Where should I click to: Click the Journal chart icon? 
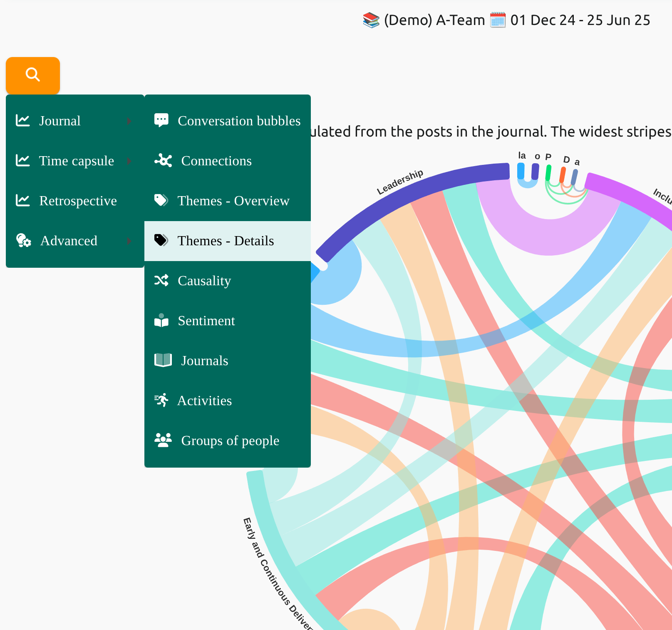tap(23, 120)
